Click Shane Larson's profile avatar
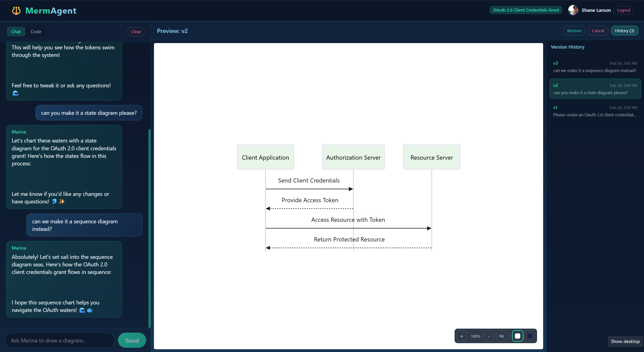Screen dimensions: 644x352 573,10
